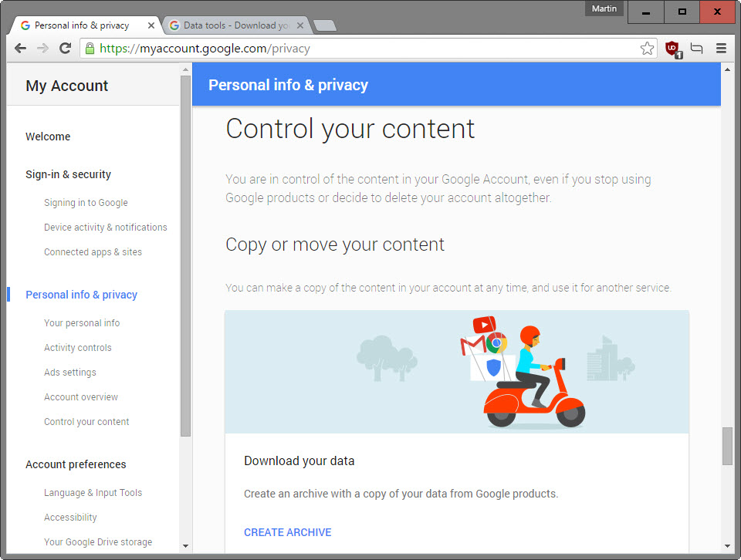
Task: Select the Personal info & privacy browser tab
Action: (x=85, y=25)
